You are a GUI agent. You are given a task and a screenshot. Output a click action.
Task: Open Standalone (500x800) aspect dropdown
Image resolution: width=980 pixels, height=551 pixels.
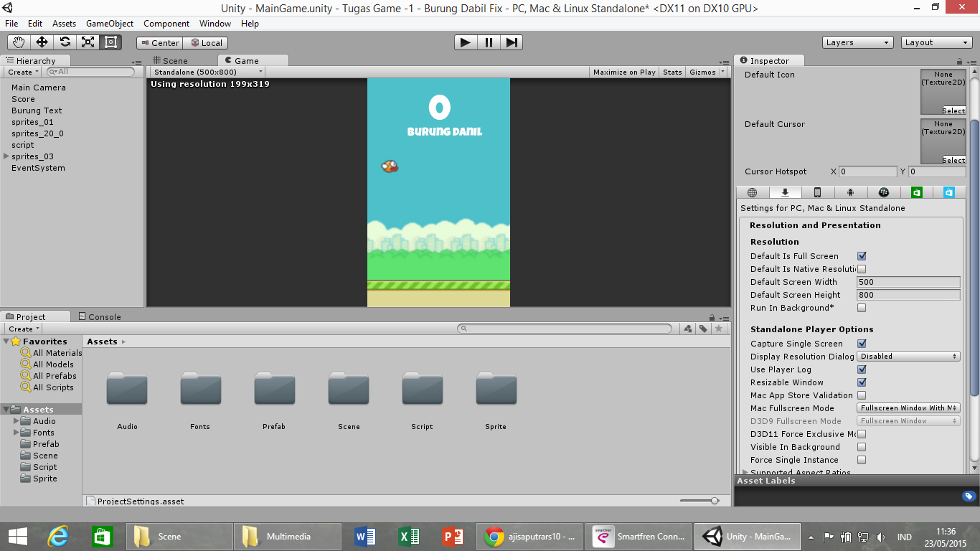207,72
